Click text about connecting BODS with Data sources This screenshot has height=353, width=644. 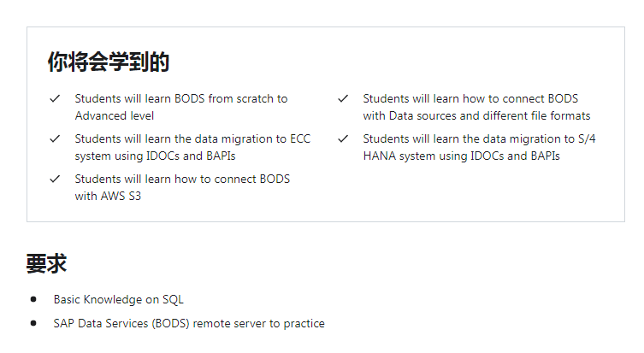476,107
